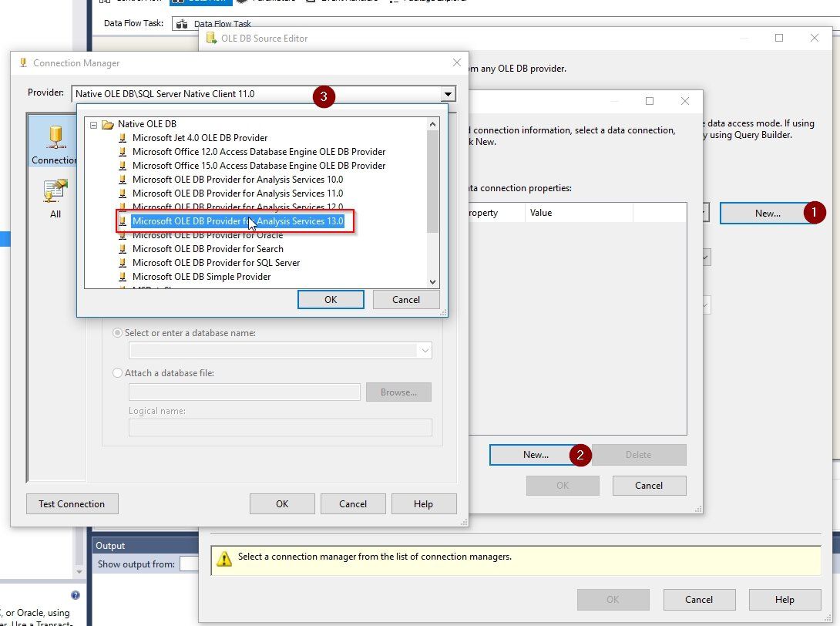Screen dimensions: 840x626
Task: Click the database file path input field
Action: tap(244, 392)
